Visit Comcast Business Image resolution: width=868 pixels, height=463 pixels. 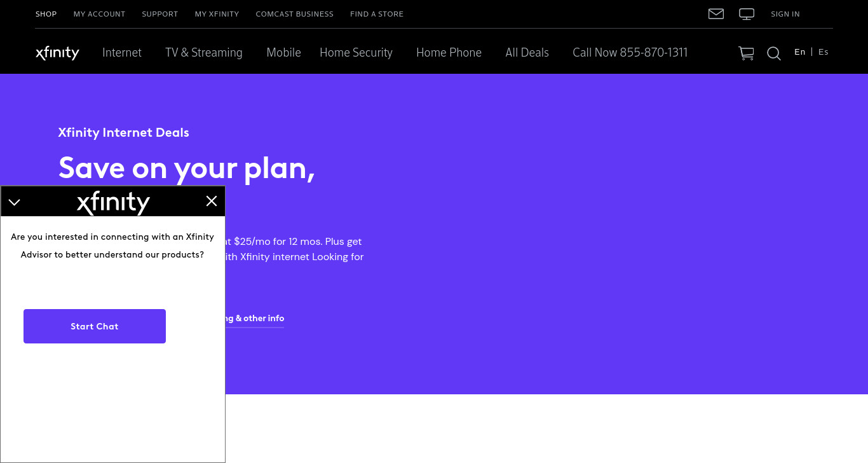click(x=294, y=14)
